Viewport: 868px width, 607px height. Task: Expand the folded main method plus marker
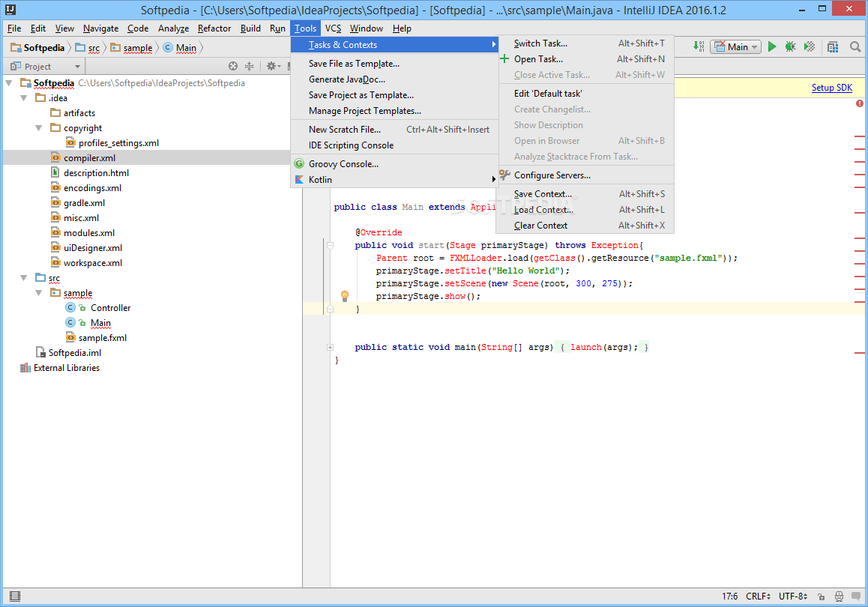tap(330, 348)
